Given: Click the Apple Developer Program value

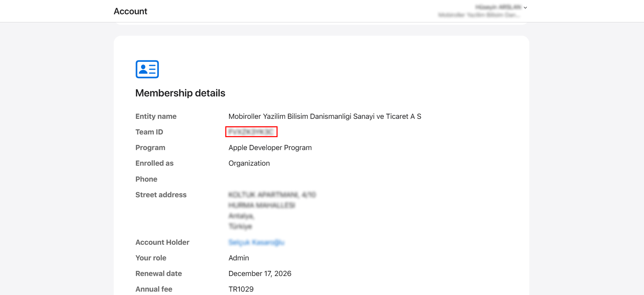Looking at the screenshot, I should (x=270, y=148).
